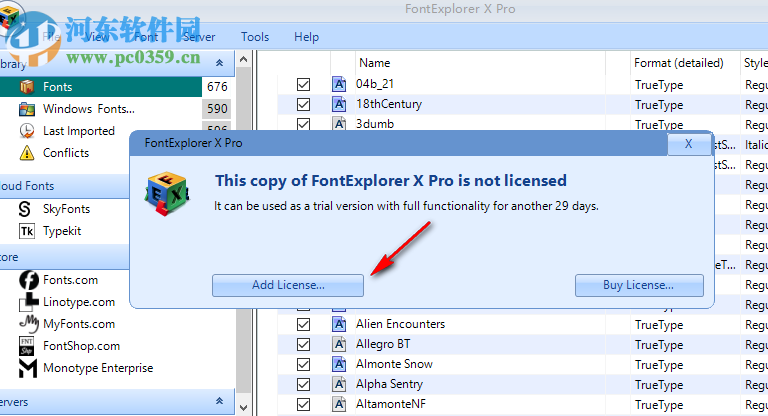Select the Monotype Enterprise entry
768x416 pixels.
(98, 368)
